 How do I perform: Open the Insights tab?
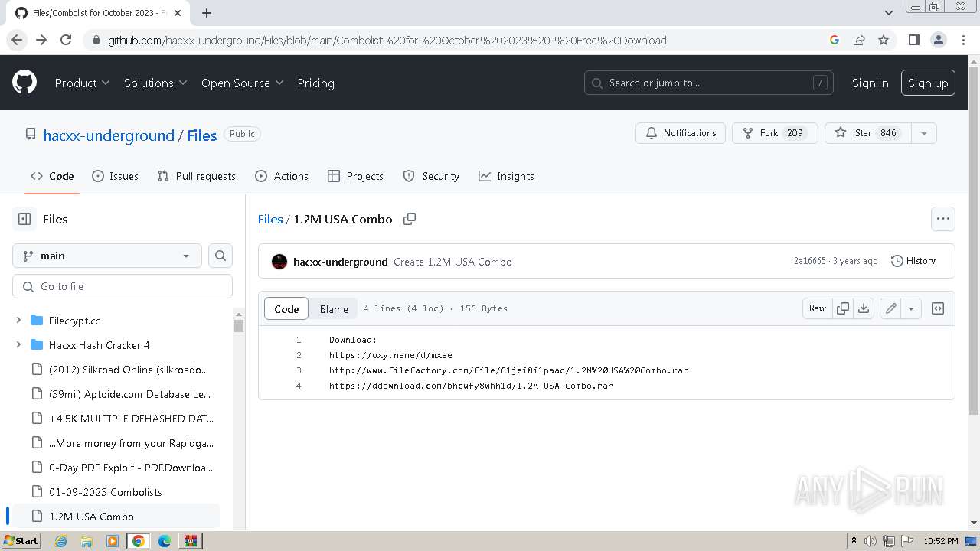[x=506, y=176]
